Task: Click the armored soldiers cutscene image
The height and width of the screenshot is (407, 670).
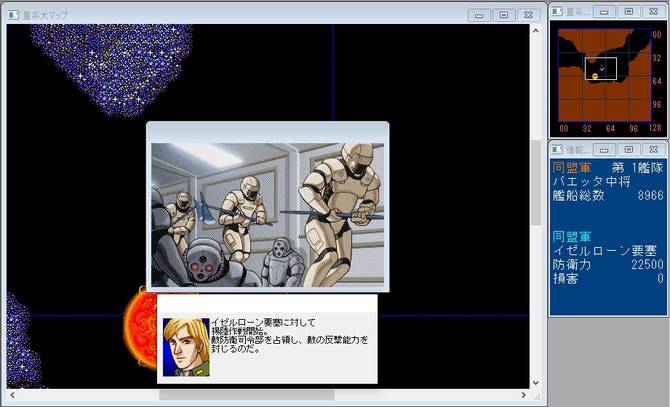Action: pos(267,215)
